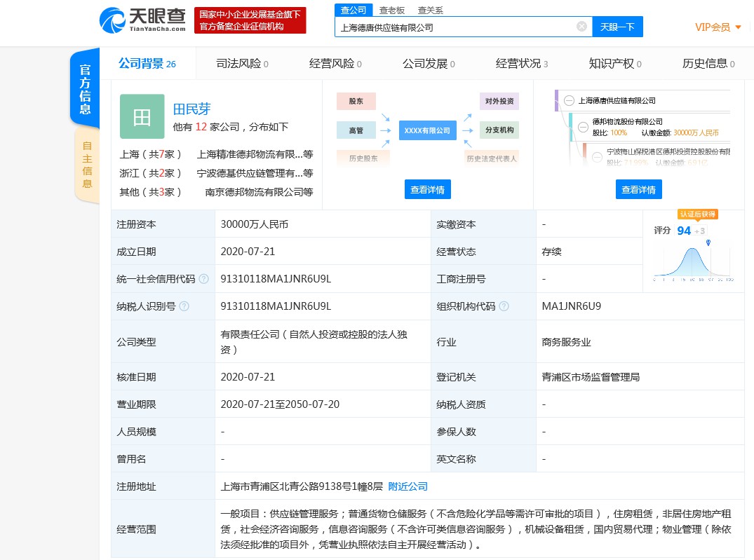Viewport: 754px width, 560px height.
Task: Open 田民芽 profile link
Action: click(x=192, y=109)
